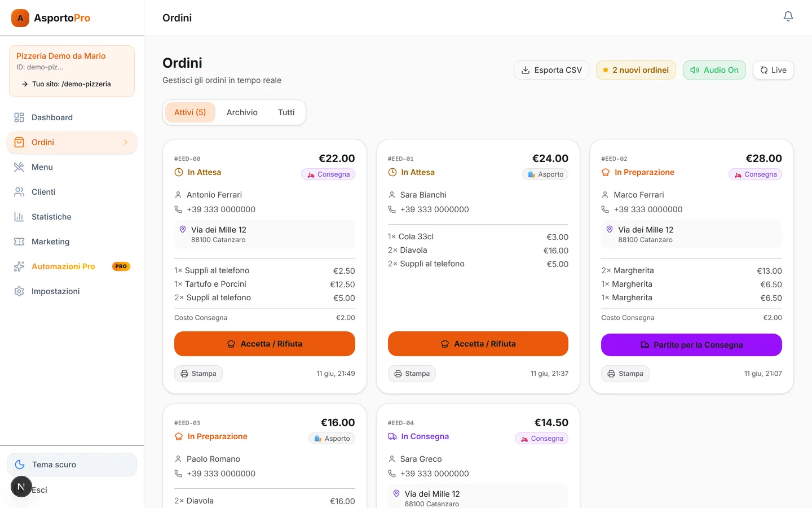
Task: Open notifications bell icon
Action: [788, 16]
